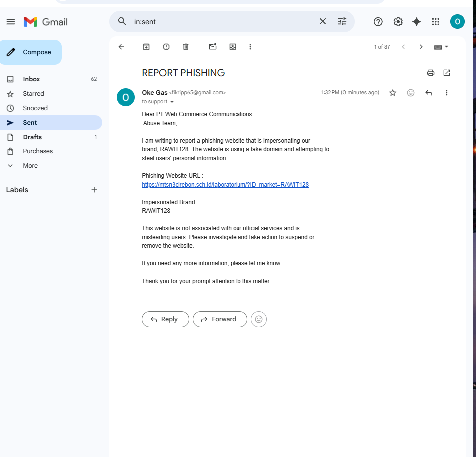The width and height of the screenshot is (476, 457).
Task: Print the REPORT PHISHING email
Action: click(431, 73)
